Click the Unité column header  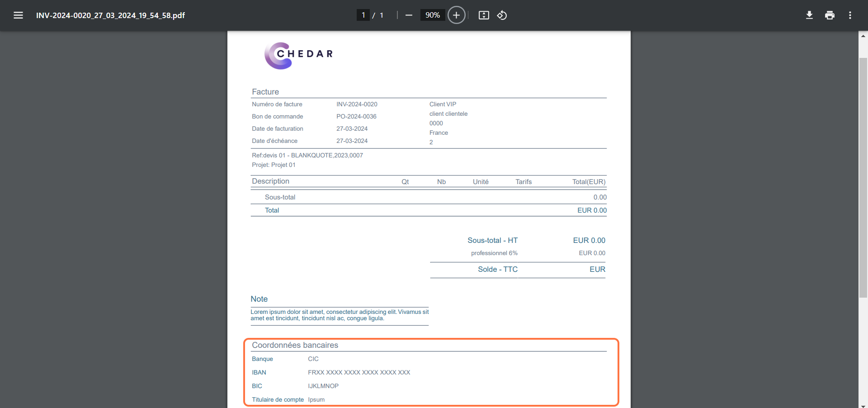coord(481,182)
